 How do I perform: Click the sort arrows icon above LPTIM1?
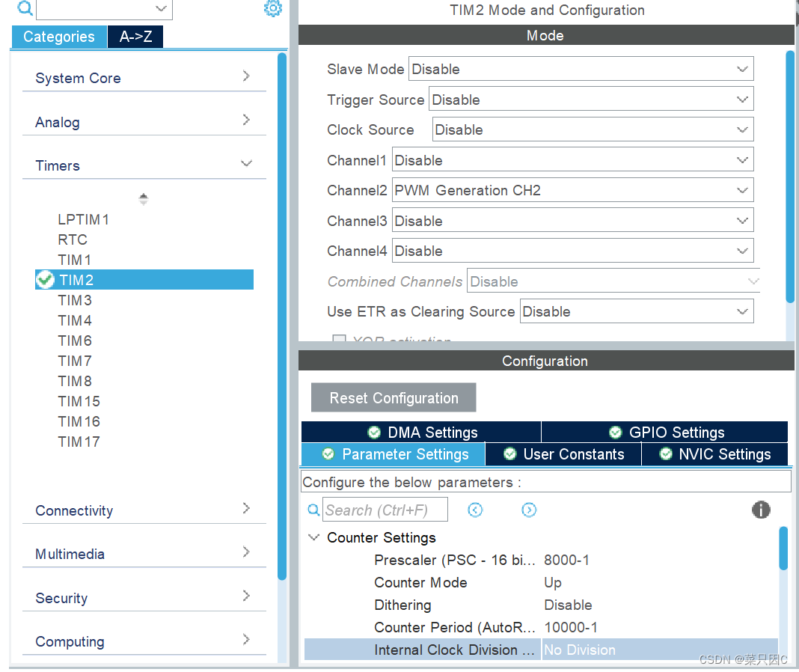[x=143, y=199]
